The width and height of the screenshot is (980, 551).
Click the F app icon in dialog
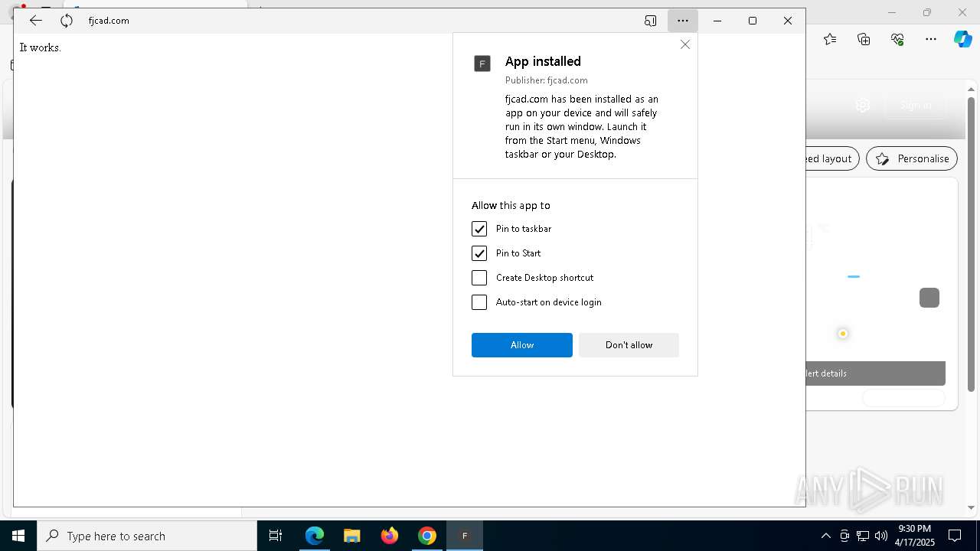(x=482, y=64)
